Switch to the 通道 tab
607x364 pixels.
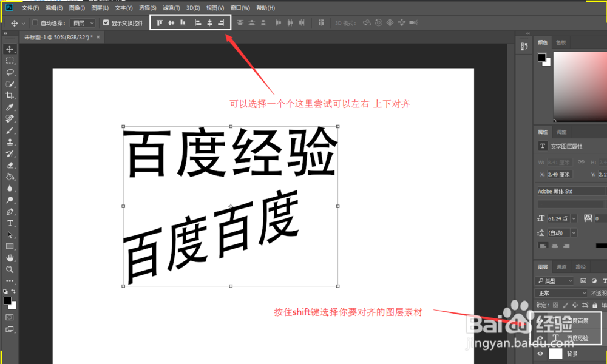pos(561,266)
